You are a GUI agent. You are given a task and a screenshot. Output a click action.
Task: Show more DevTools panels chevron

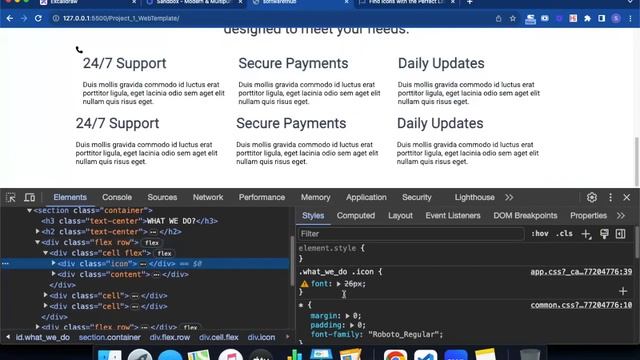pos(509,198)
